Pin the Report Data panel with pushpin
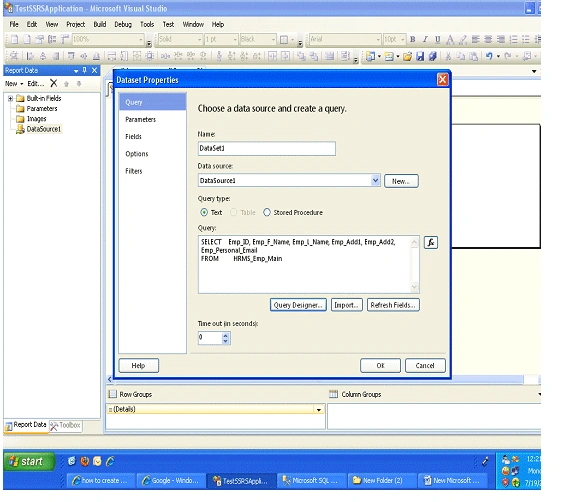 (85, 70)
